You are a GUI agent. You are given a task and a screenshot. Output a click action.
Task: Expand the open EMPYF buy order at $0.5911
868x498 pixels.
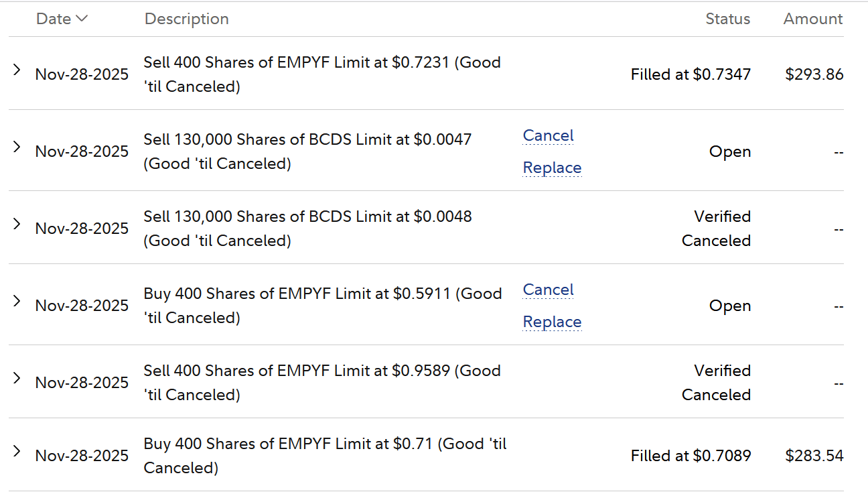17,301
